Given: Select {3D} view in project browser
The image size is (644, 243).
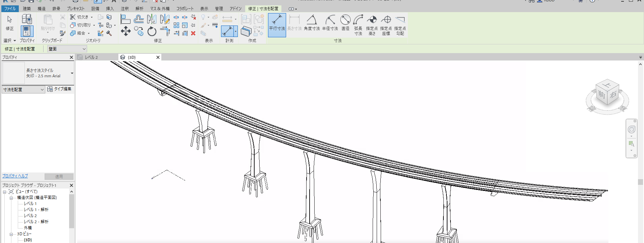Looking at the screenshot, I should [28, 240].
